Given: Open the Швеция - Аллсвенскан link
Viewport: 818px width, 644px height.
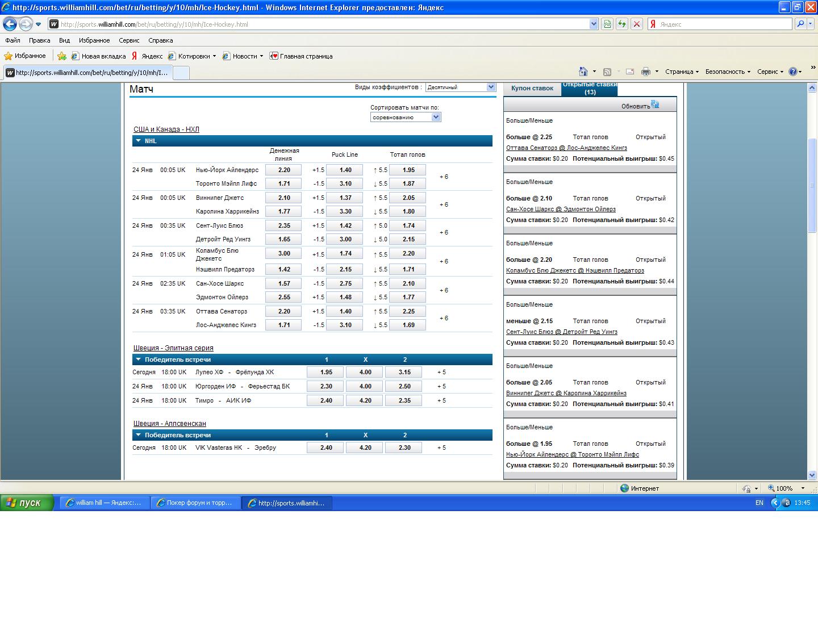Looking at the screenshot, I should coord(169,424).
